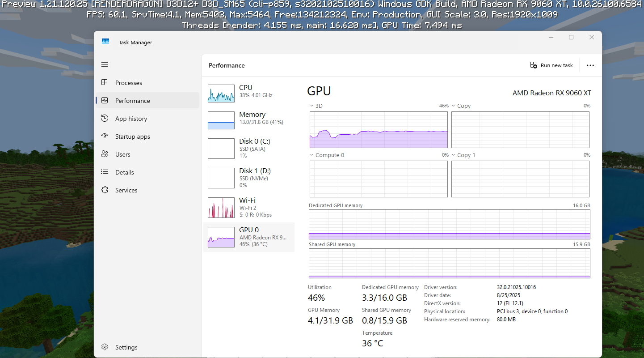Click the 3.3/16.0 GB dedicated memory value
The height and width of the screenshot is (358, 644).
click(x=384, y=298)
